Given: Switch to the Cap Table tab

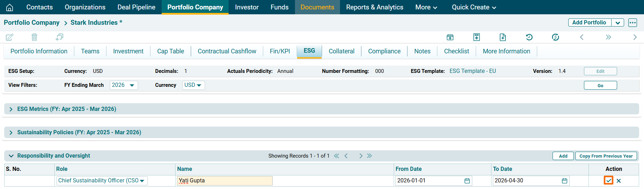Looking at the screenshot, I should [x=170, y=51].
